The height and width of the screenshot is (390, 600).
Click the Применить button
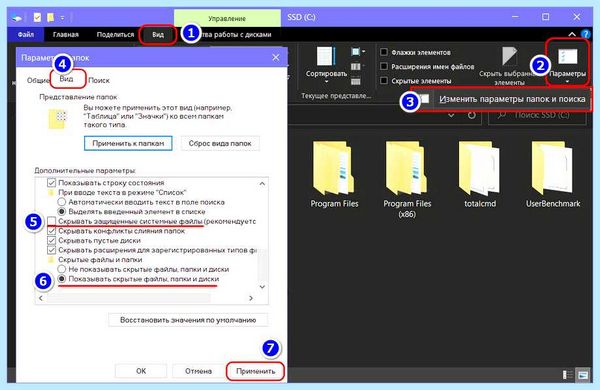pos(255,371)
